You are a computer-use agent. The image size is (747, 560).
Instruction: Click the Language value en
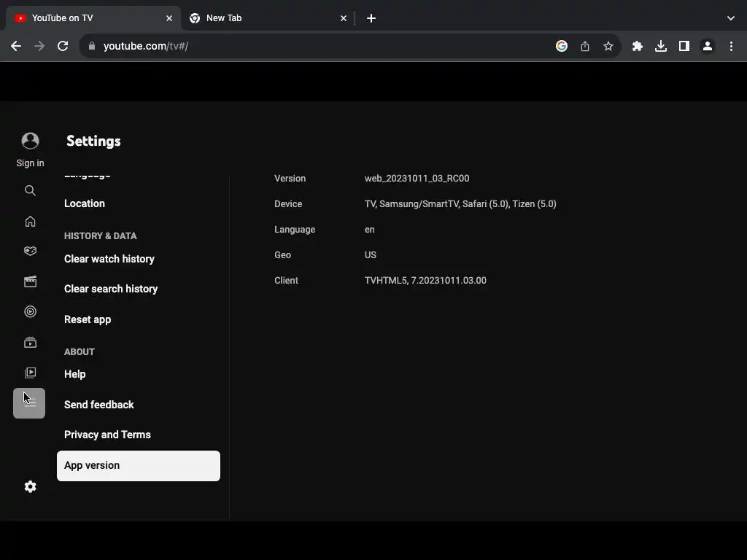pyautogui.click(x=369, y=230)
